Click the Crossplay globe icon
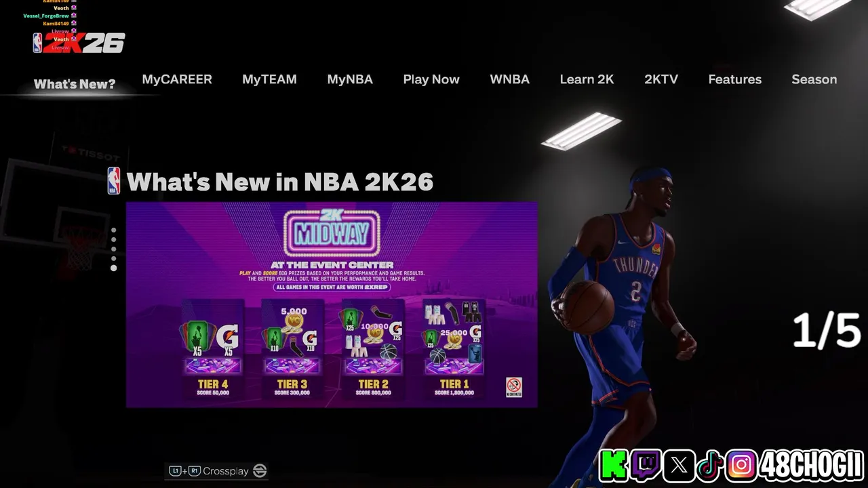868x488 pixels. coord(260,470)
